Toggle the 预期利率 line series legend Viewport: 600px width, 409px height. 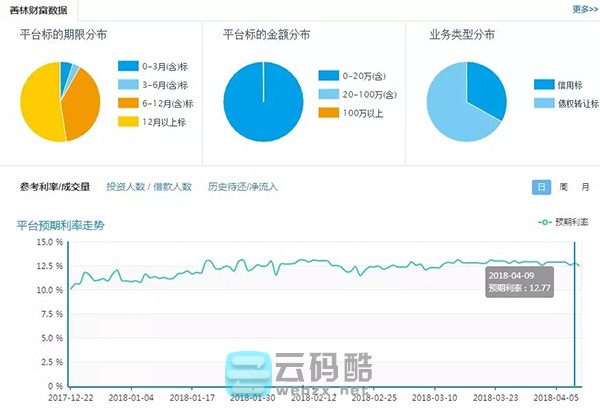(x=563, y=222)
